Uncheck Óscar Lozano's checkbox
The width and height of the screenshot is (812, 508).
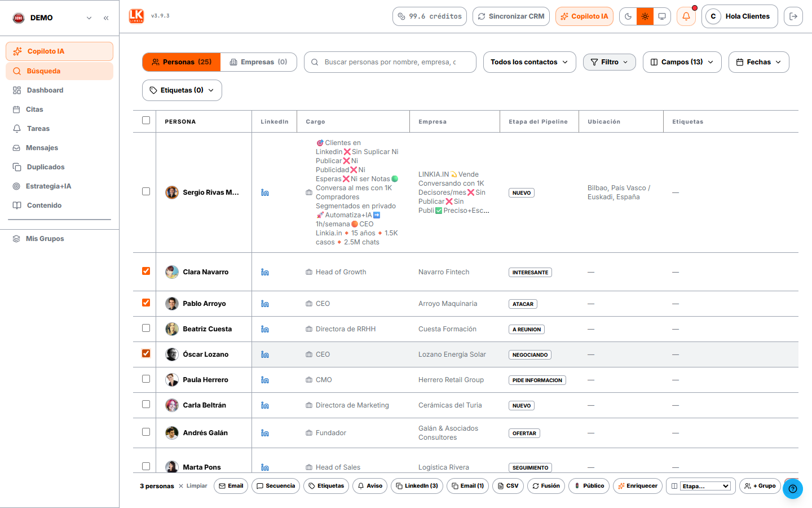146,353
